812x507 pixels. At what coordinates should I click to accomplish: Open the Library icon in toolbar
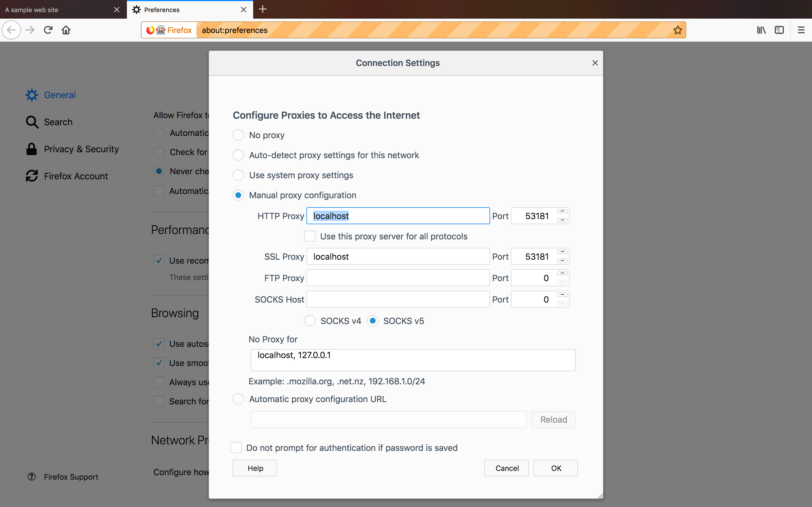point(761,30)
